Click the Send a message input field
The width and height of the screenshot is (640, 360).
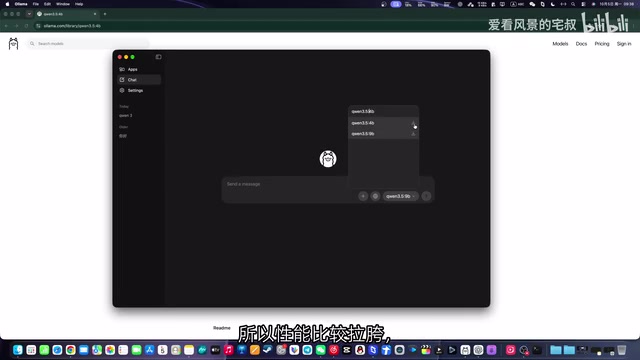pos(286,184)
